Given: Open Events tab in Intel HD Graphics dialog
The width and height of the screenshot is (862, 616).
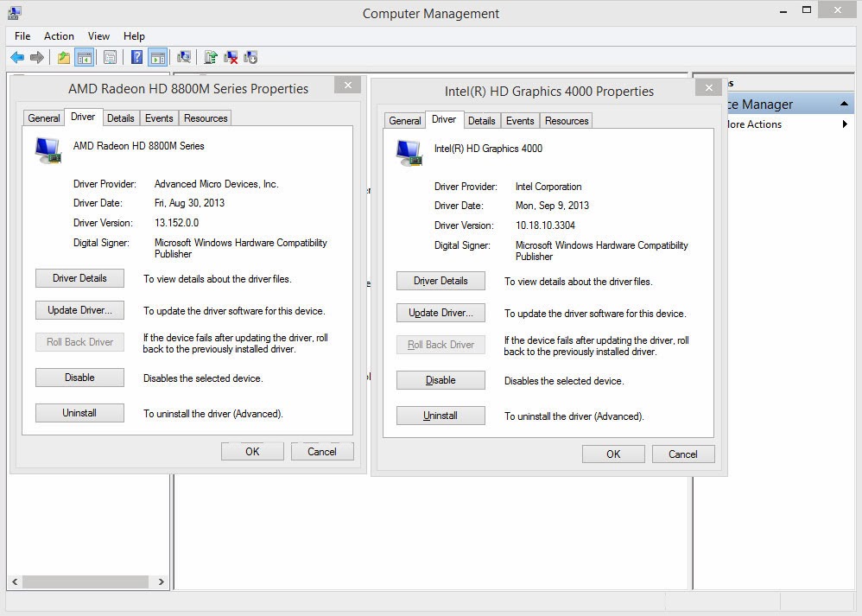Looking at the screenshot, I should (520, 120).
